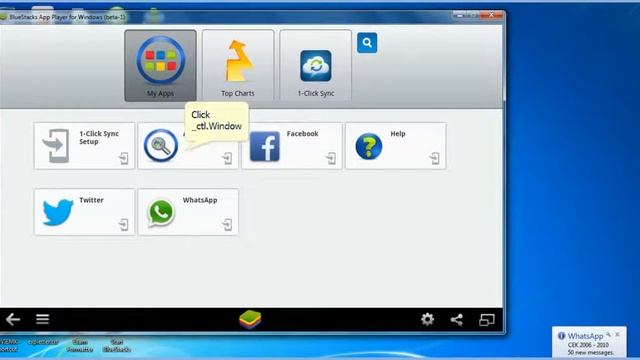Screen dimensions: 640x360
Task: Click shortcut arrow icon on WhatsApp tile
Action: 227,224
